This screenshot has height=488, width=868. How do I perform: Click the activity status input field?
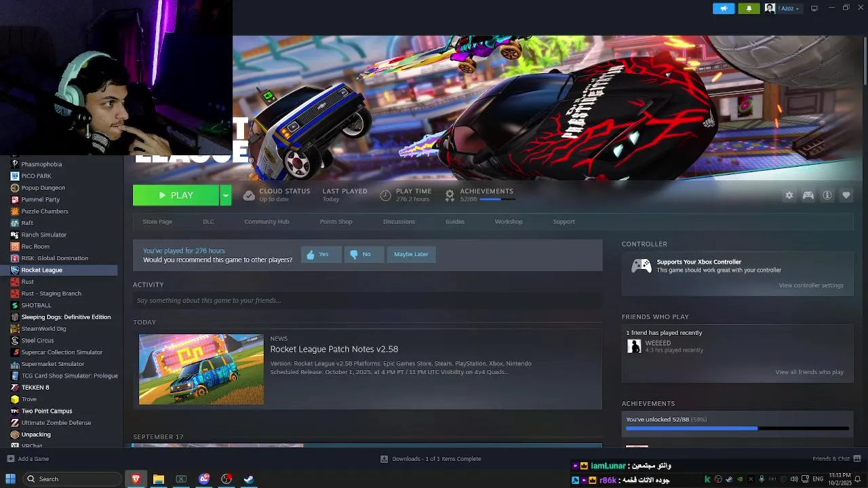click(x=368, y=300)
